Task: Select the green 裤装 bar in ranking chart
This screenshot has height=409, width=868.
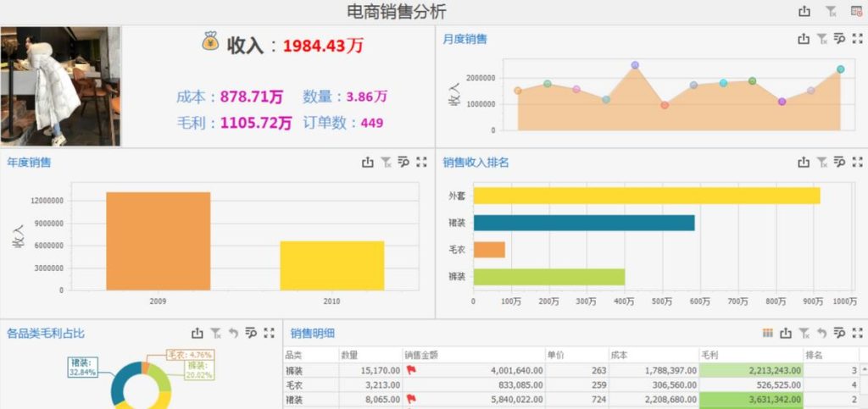Action: tap(549, 276)
